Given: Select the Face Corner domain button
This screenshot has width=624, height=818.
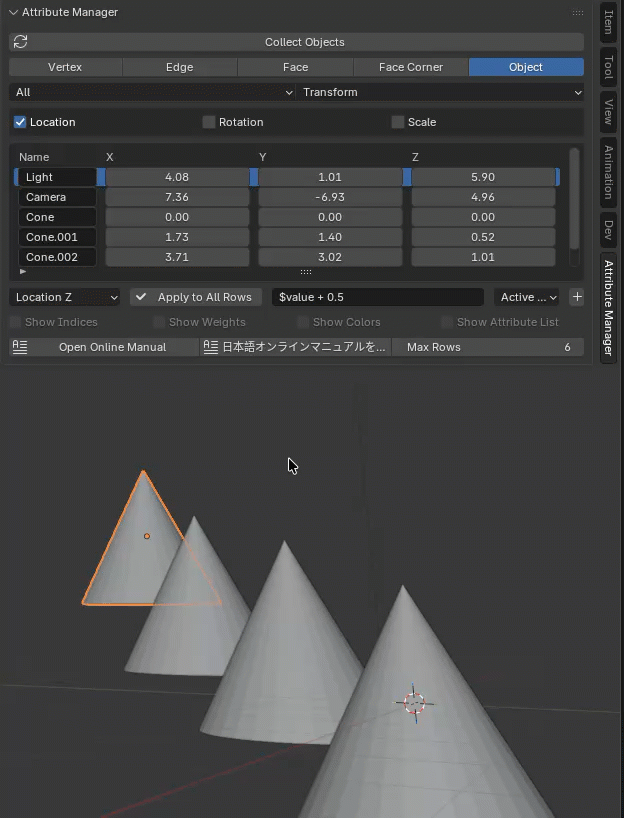Looking at the screenshot, I should click(410, 67).
